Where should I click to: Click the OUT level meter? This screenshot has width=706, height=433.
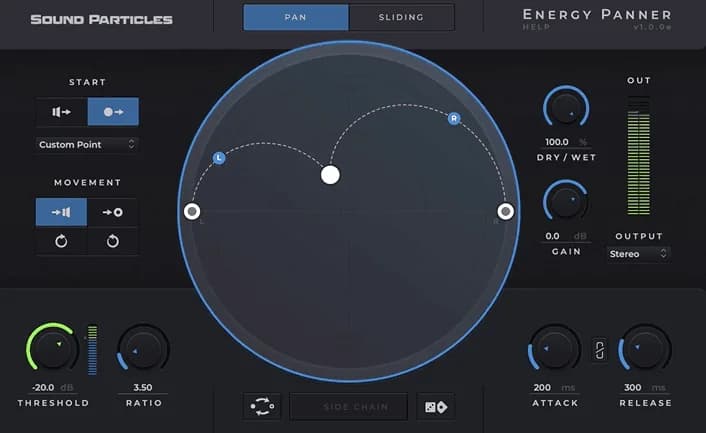coord(639,156)
